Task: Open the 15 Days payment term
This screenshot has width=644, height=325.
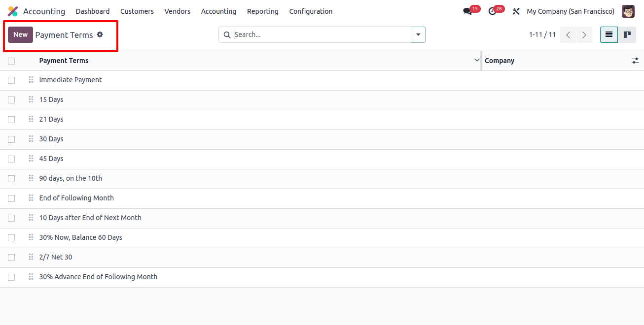Action: point(51,99)
